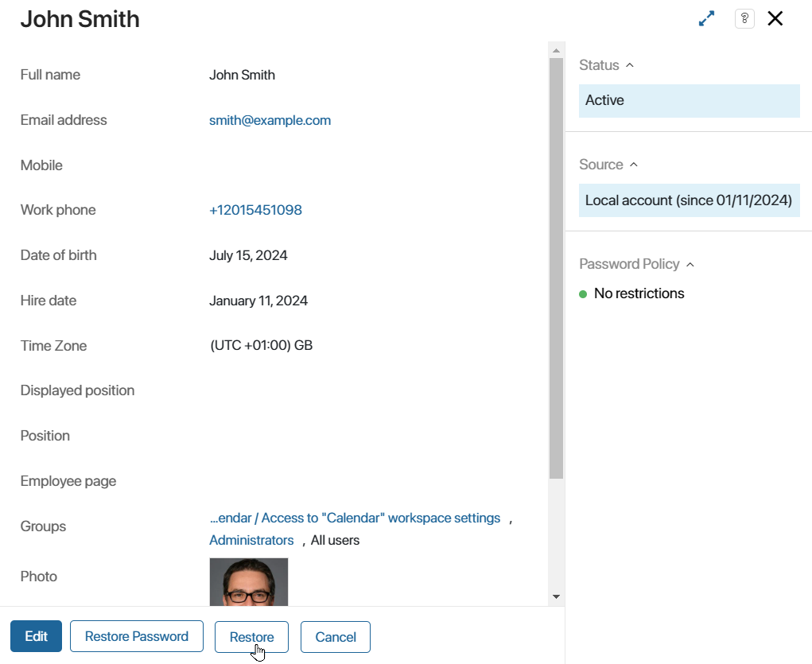Image resolution: width=812 pixels, height=664 pixels.
Task: Click the Displayed position field label
Action: pyautogui.click(x=77, y=390)
